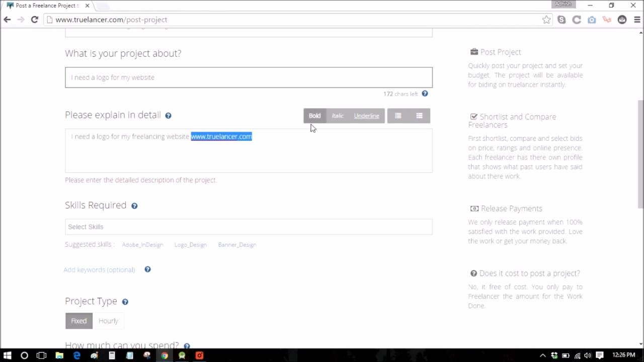Click inside the detailed description text area

[249, 151]
